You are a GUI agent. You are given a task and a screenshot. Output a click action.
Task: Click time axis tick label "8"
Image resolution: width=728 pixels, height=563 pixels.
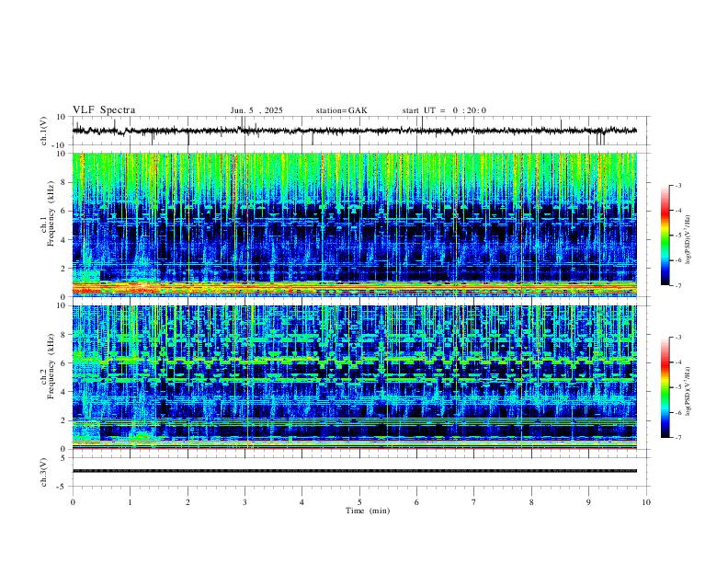(531, 502)
